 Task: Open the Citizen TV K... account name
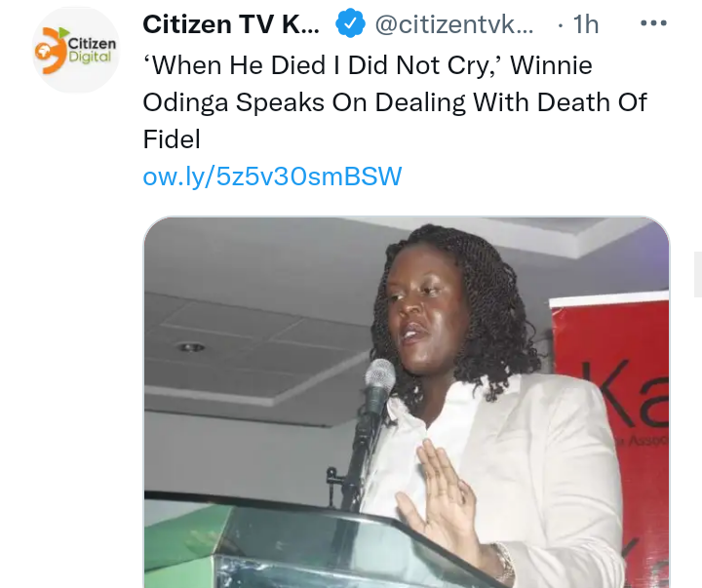(x=231, y=24)
